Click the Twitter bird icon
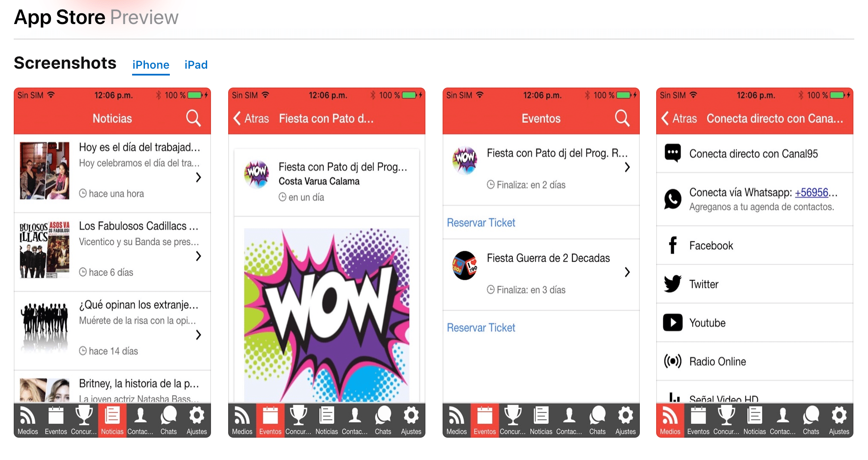The image size is (868, 460). (672, 284)
